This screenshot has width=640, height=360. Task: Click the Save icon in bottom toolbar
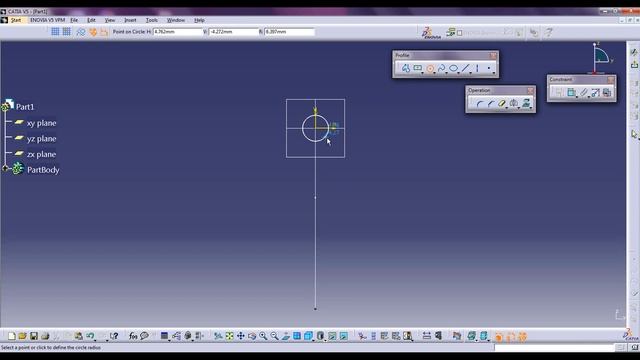click(x=34, y=336)
